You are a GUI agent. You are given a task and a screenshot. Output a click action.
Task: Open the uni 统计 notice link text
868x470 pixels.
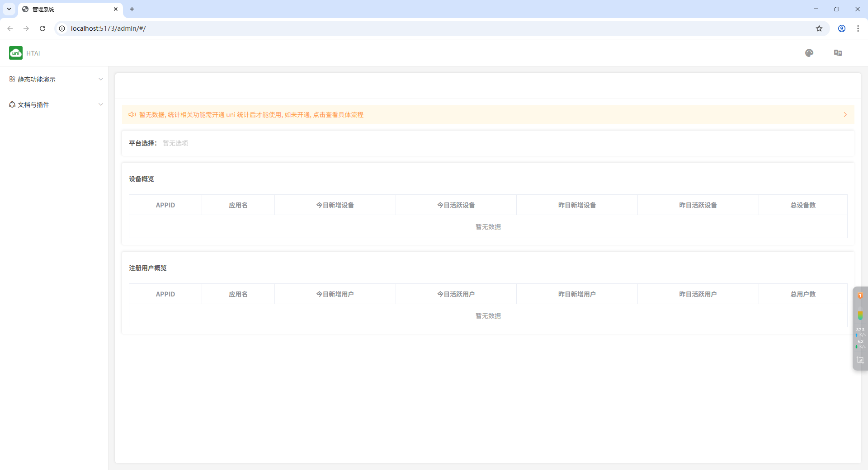(251, 115)
